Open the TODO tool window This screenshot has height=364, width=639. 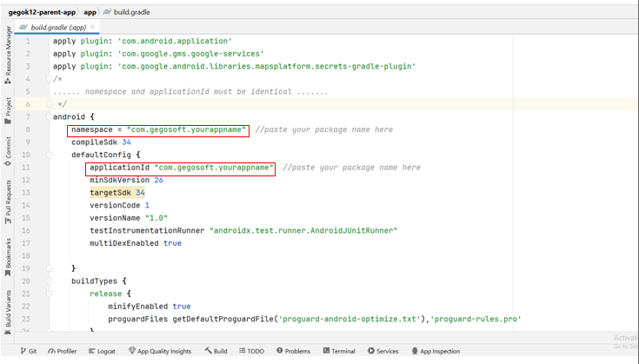[251, 351]
